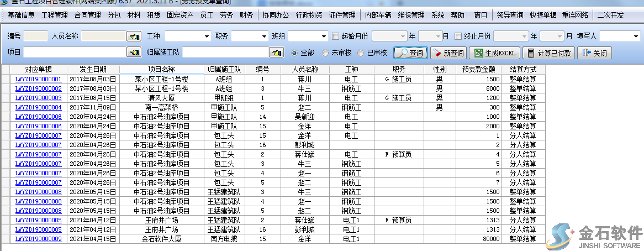The height and width of the screenshot is (251, 644).
Task: Select the 未审核 radio option
Action: pos(325,53)
